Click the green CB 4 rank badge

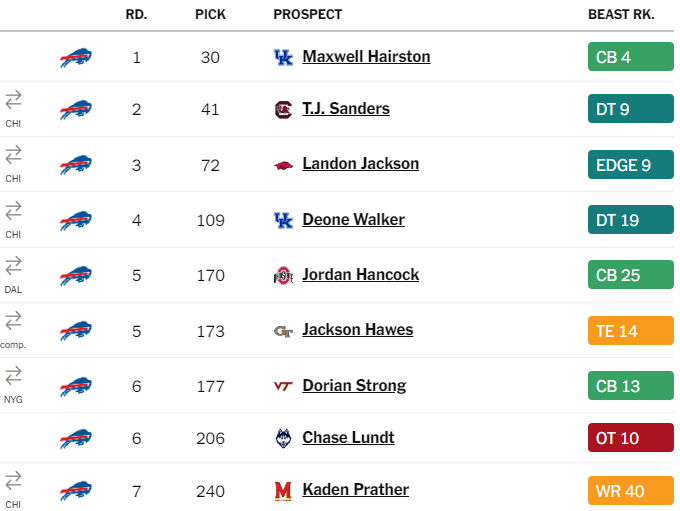pyautogui.click(x=631, y=57)
